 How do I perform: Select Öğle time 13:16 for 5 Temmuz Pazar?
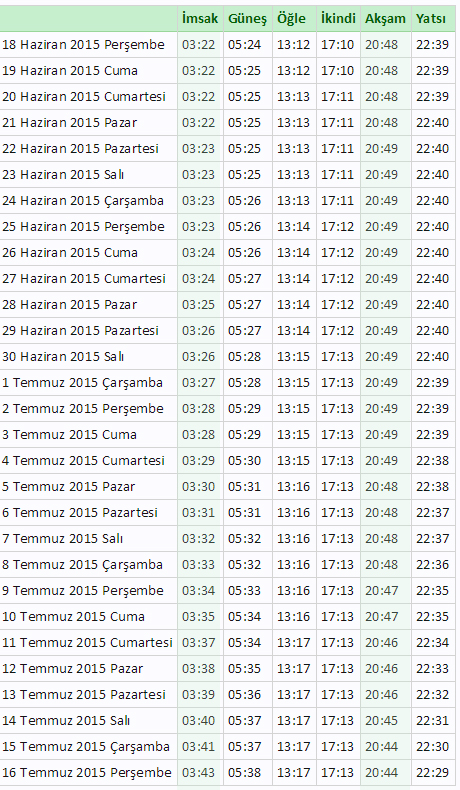click(x=293, y=487)
